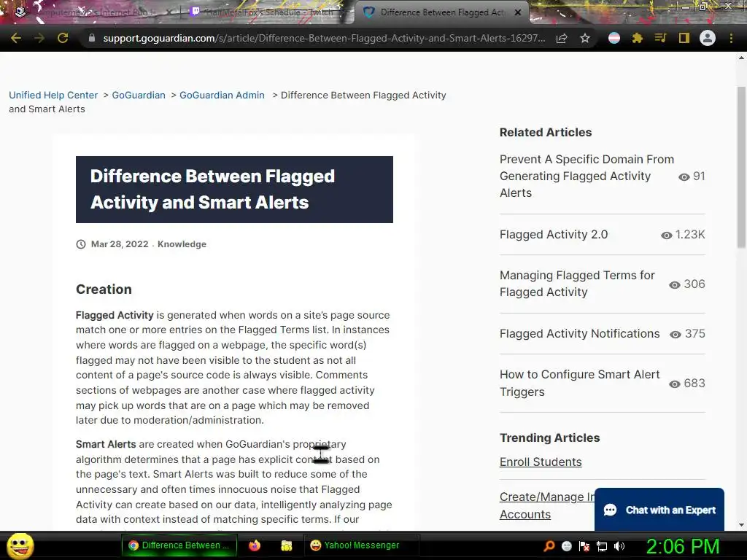This screenshot has width=747, height=560.
Task: Select the Chrome Difference Between taskbar button
Action: pos(179,545)
